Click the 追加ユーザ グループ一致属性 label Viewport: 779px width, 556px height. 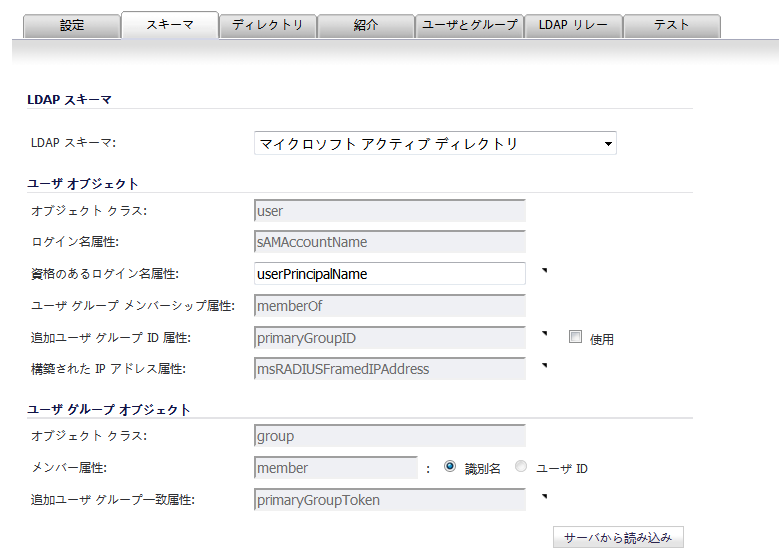pyautogui.click(x=113, y=499)
